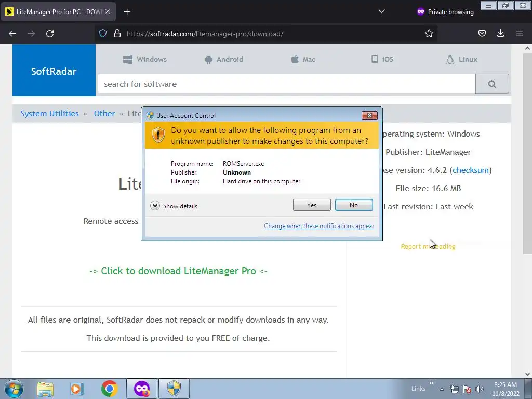Screen dimensions: 532x399
Task: Show hidden tray icons arrow
Action: [442, 389]
